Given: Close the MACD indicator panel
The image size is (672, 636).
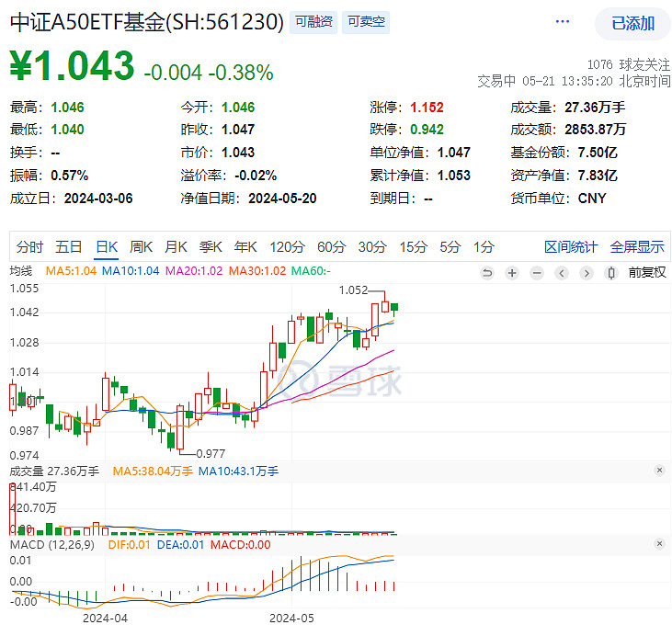Looking at the screenshot, I should pyautogui.click(x=659, y=544).
